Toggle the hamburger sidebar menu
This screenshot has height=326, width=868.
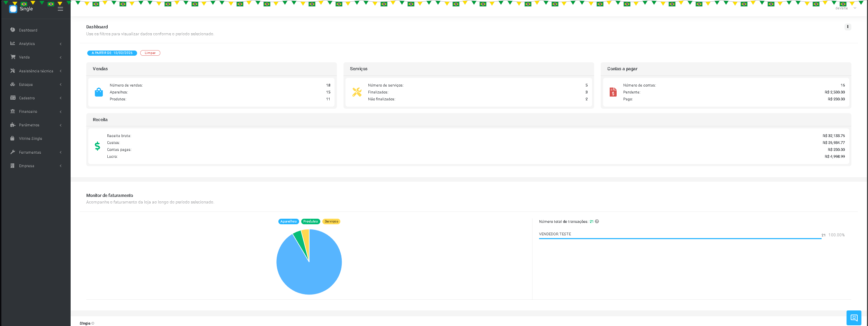click(x=60, y=9)
